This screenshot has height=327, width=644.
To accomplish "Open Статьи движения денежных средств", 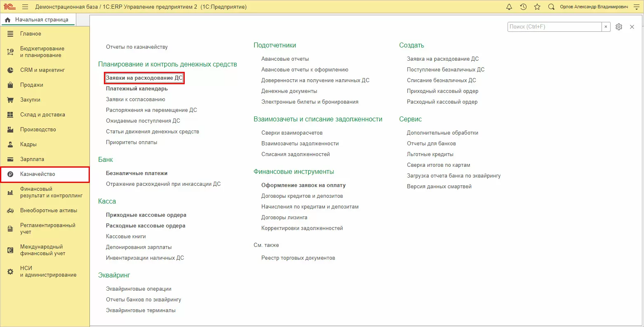I will 153,132.
